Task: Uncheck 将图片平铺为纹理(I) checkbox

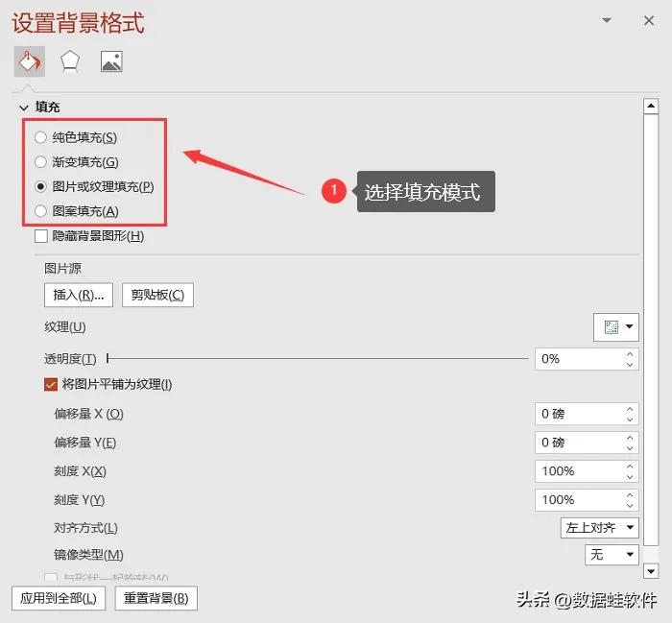Action: point(51,384)
